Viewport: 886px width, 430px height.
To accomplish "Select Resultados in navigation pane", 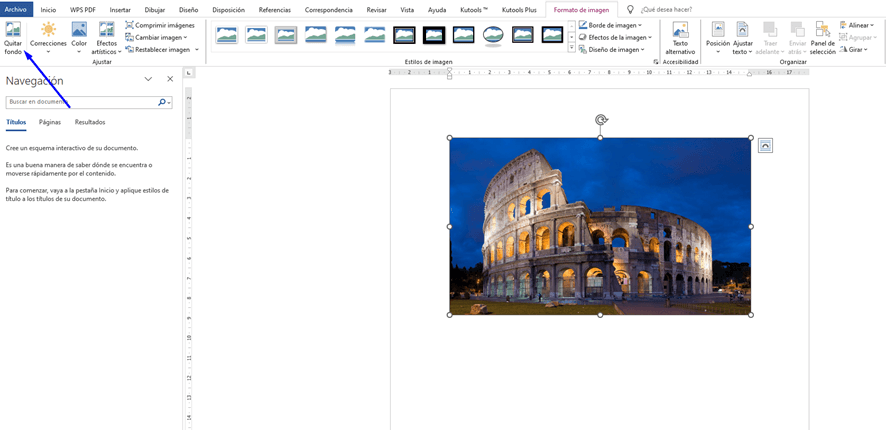I will (90, 122).
